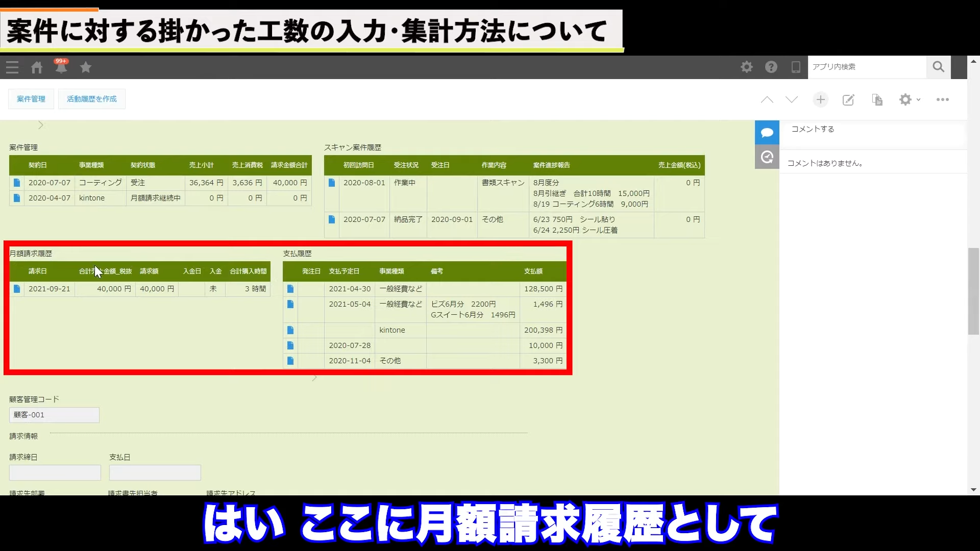Image resolution: width=980 pixels, height=551 pixels.
Task: Click the favorites star icon
Action: tap(86, 67)
